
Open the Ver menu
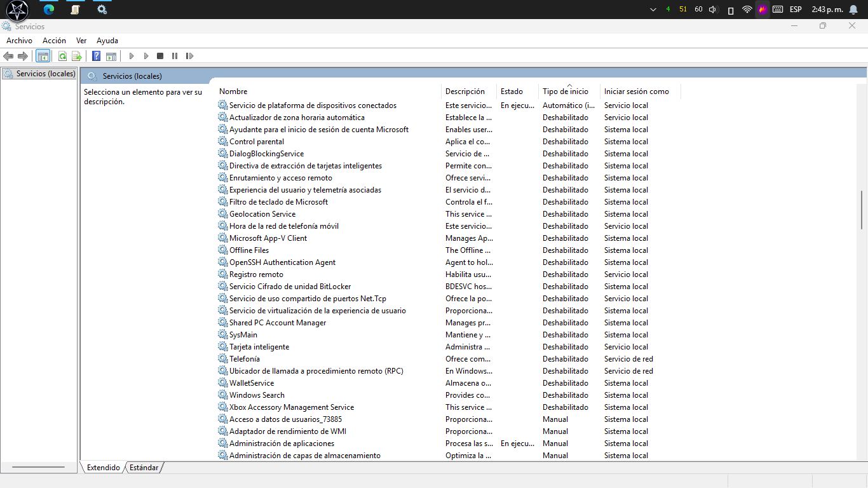(x=81, y=41)
